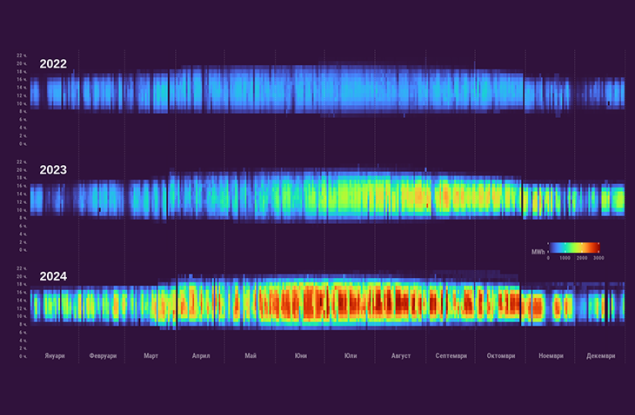This screenshot has width=635, height=415.
Task: Click the 0 ч. tick on 2024 axis
Action: click(x=22, y=356)
